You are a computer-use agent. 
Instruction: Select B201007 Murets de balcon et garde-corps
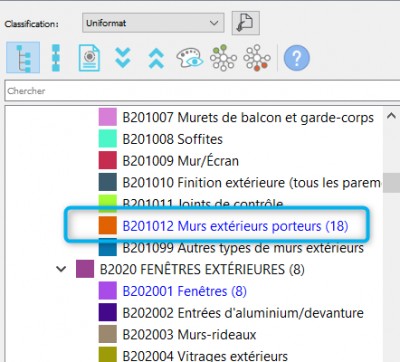tap(248, 117)
